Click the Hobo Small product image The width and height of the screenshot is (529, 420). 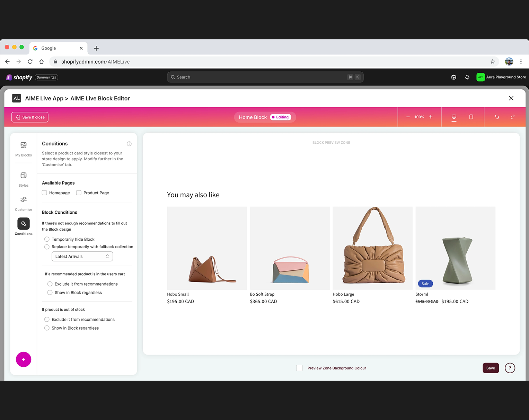(x=207, y=248)
